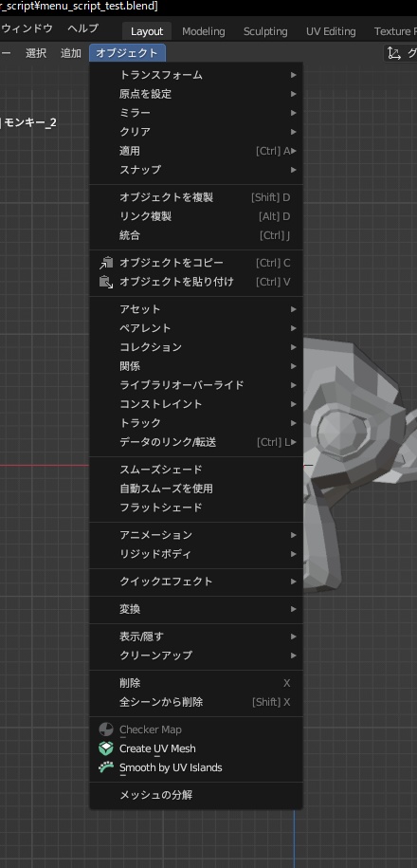The height and width of the screenshot is (868, 417).
Task: Open the ヘルプ top menu
Action: 83,28
